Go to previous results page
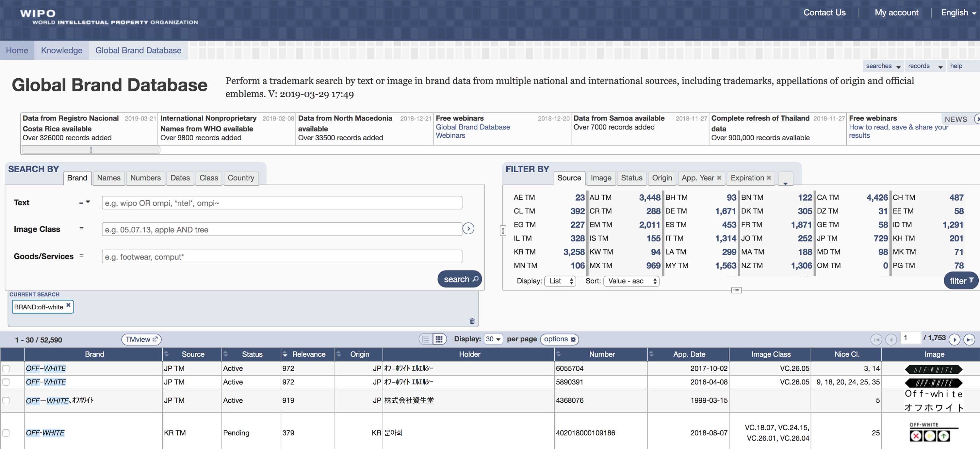980x449 pixels. click(x=891, y=340)
